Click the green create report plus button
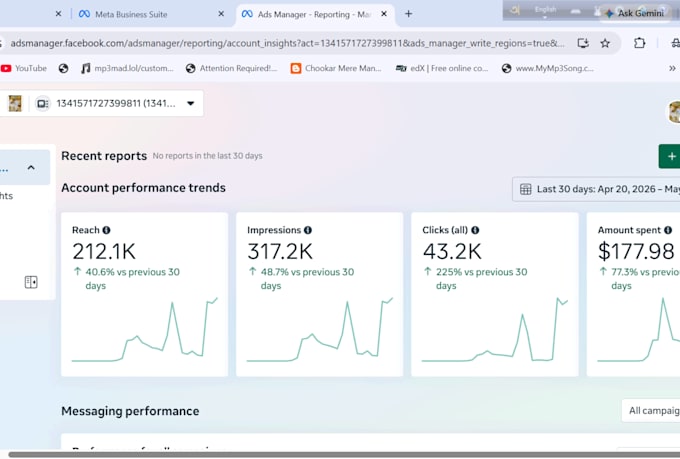 pyautogui.click(x=670, y=156)
